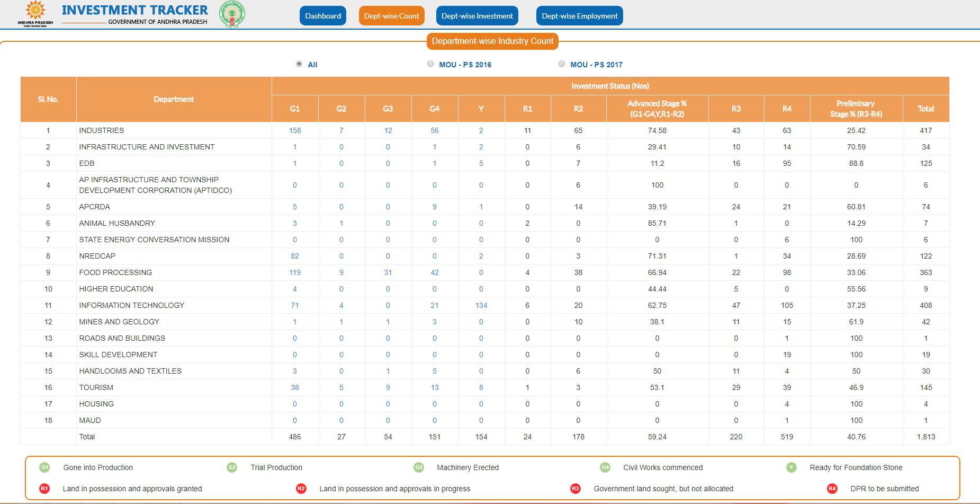
Task: Open Industries G3 count 12
Action: coord(388,130)
